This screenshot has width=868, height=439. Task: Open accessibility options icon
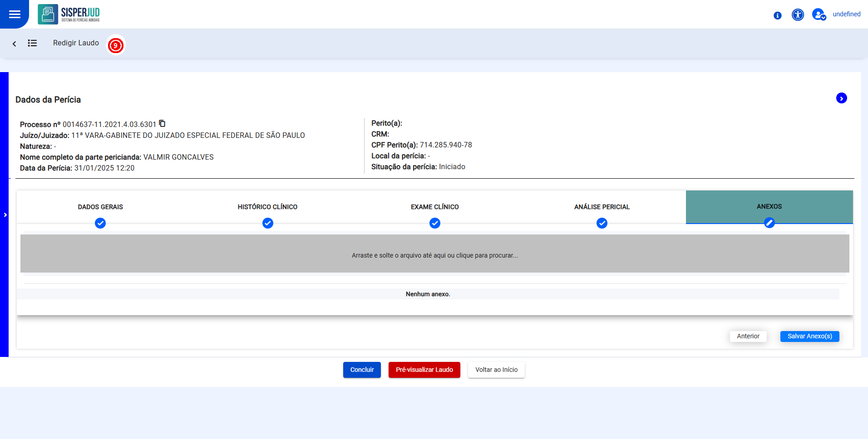pyautogui.click(x=798, y=15)
